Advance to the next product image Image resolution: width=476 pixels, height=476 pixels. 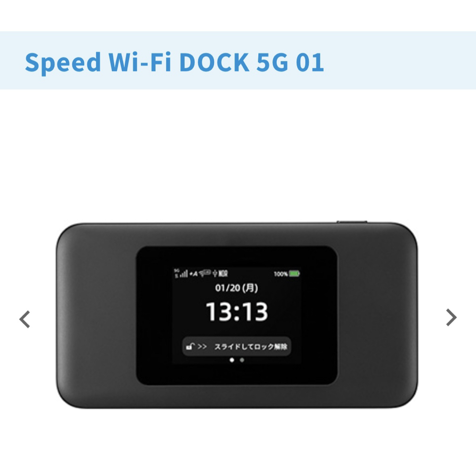tap(451, 317)
